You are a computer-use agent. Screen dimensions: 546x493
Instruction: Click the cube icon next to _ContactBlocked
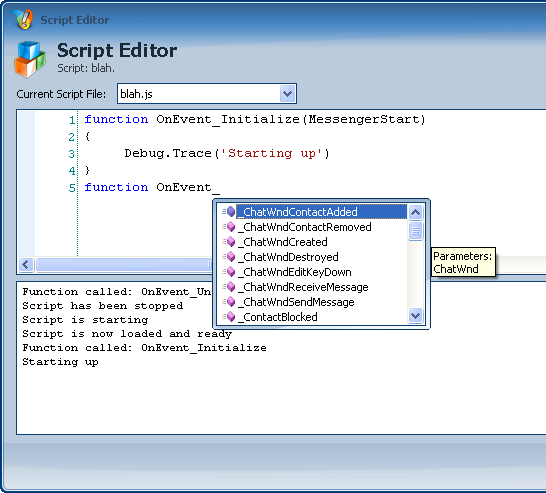pos(229,316)
